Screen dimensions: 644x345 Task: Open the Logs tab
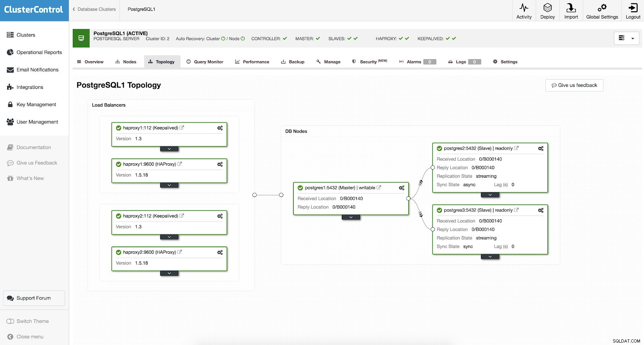[464, 62]
